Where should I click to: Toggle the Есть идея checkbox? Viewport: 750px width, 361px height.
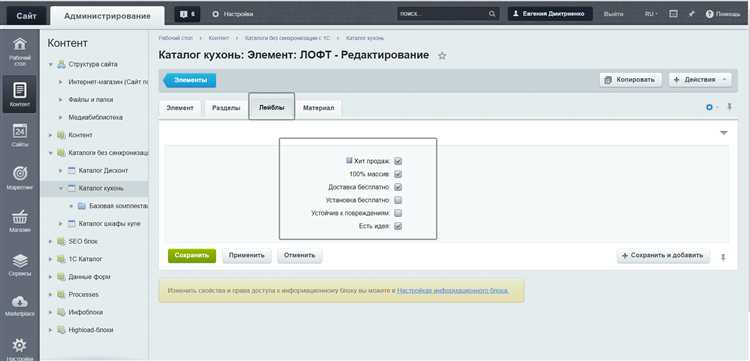tap(398, 226)
